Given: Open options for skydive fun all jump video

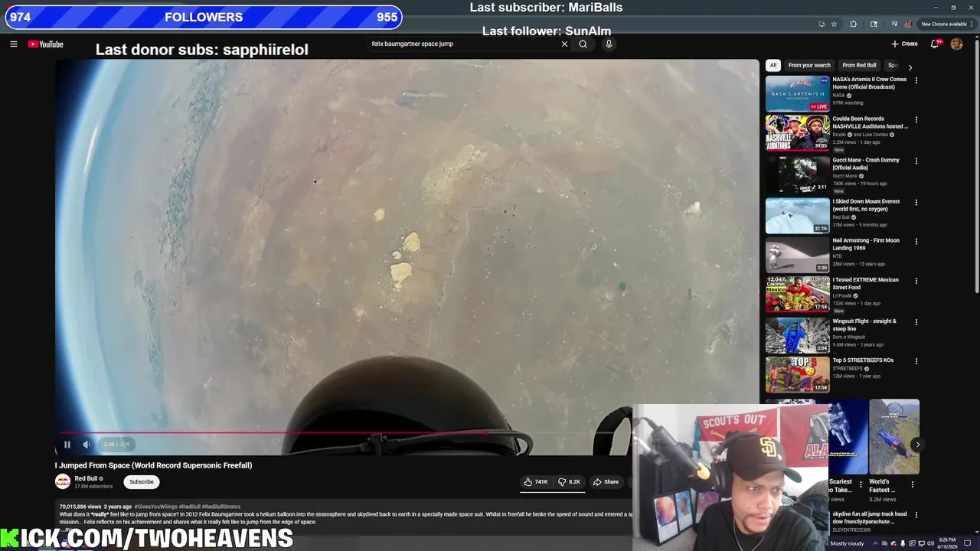Looking at the screenshot, I should pyautogui.click(x=916, y=515).
